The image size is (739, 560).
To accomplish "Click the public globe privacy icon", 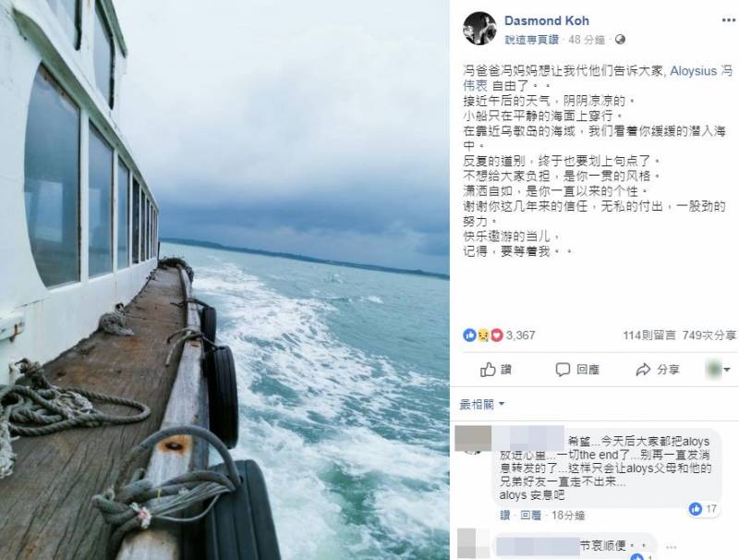I will [x=620, y=40].
